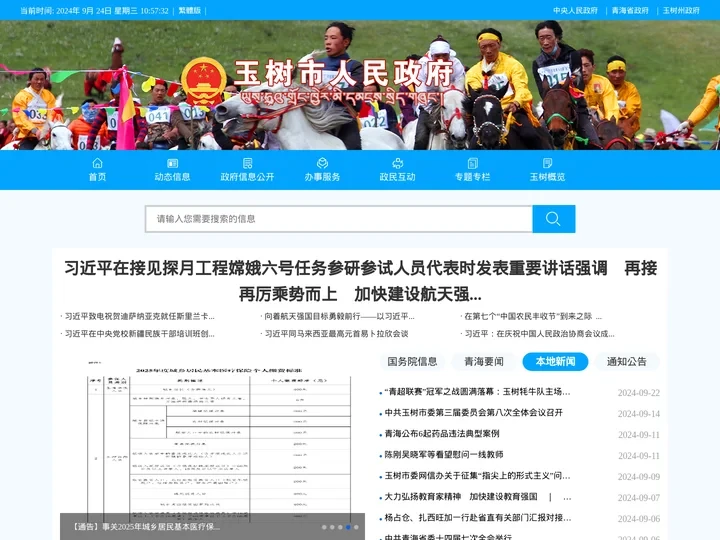Select the second carousel dot
The image size is (720, 540).
click(332, 527)
